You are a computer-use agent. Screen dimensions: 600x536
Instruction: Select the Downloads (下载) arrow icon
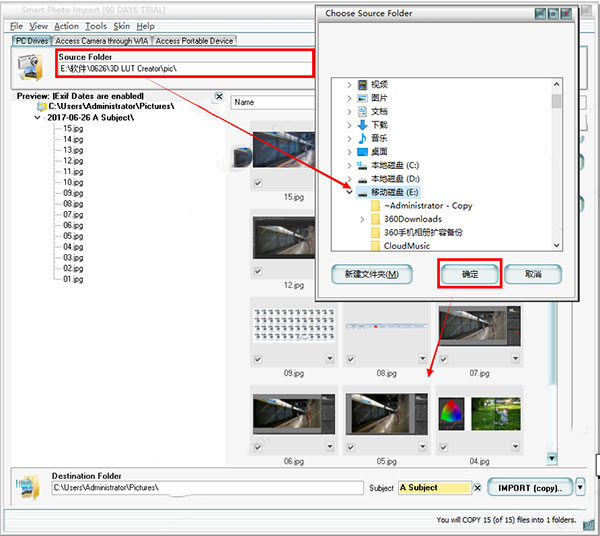pos(362,125)
